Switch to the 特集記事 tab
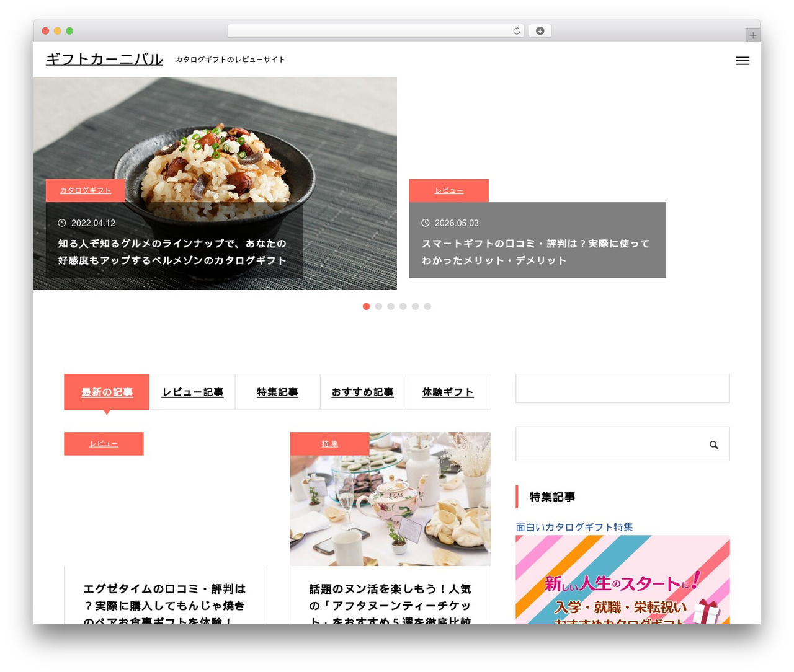This screenshot has height=672, width=794. [277, 392]
